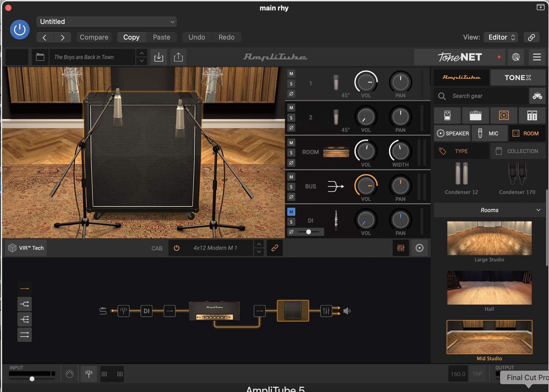The width and height of the screenshot is (549, 392).
Task: Select the amp gear category icon
Action: [475, 115]
